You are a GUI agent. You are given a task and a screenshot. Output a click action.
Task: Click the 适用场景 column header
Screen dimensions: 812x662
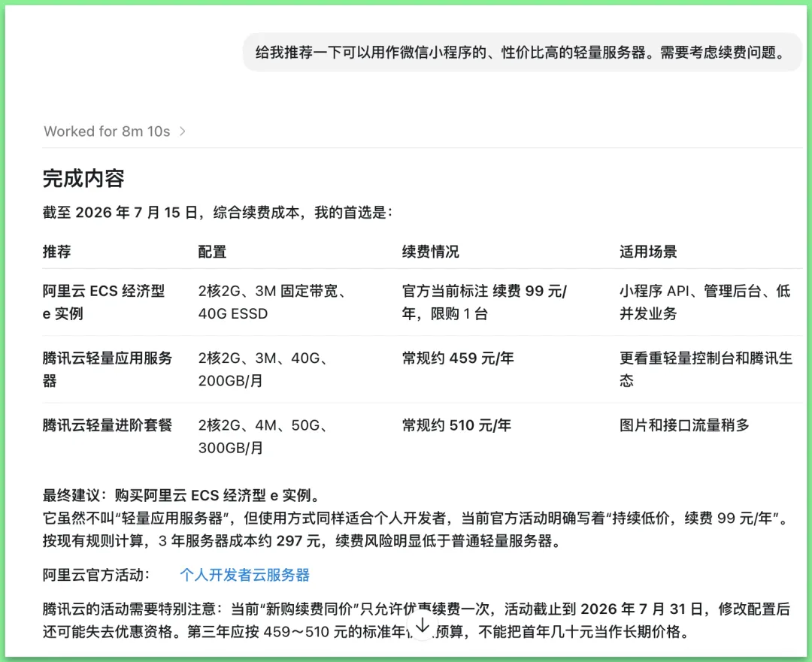pos(648,252)
